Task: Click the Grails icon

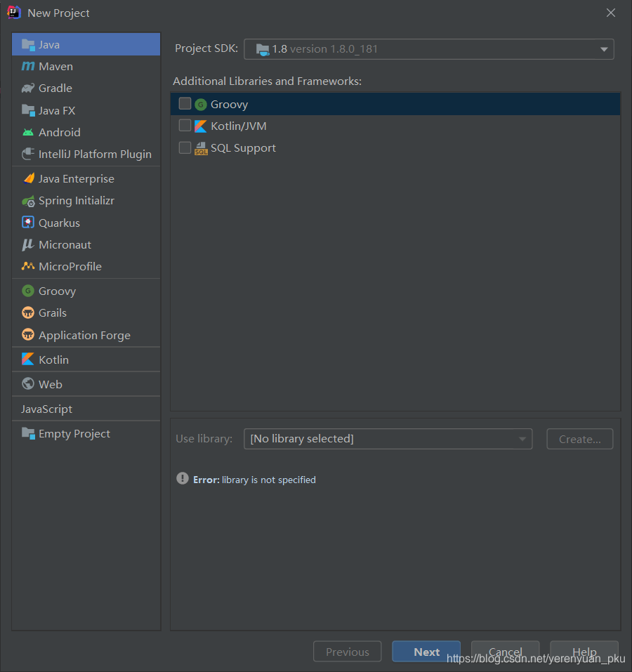Action: tap(28, 313)
